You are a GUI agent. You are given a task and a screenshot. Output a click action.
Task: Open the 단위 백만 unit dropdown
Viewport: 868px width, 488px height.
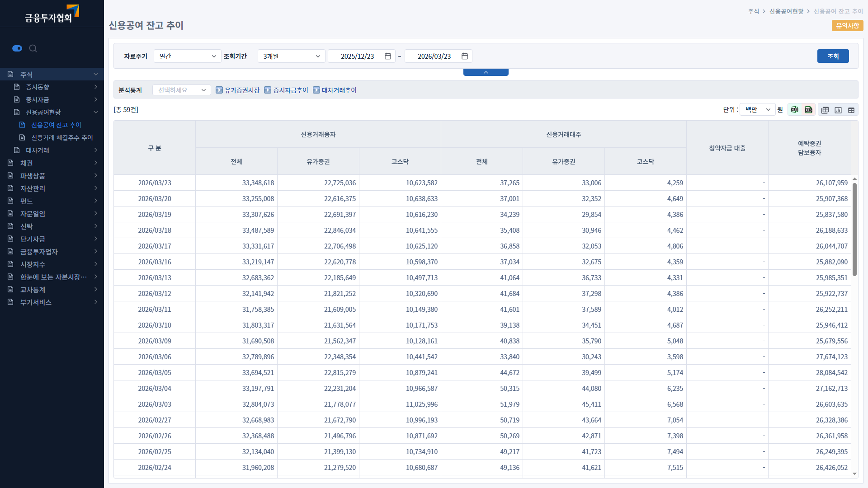pos(757,110)
